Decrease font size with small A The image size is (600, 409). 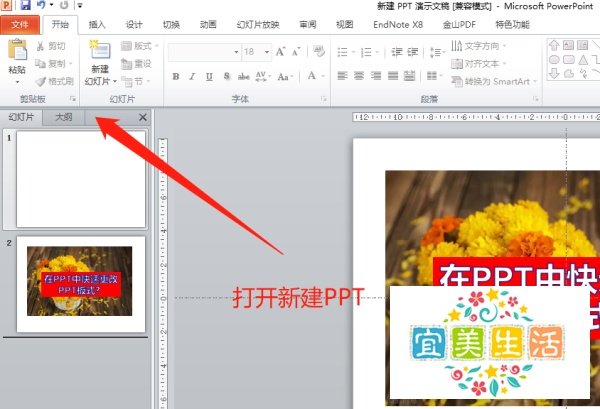tap(296, 52)
